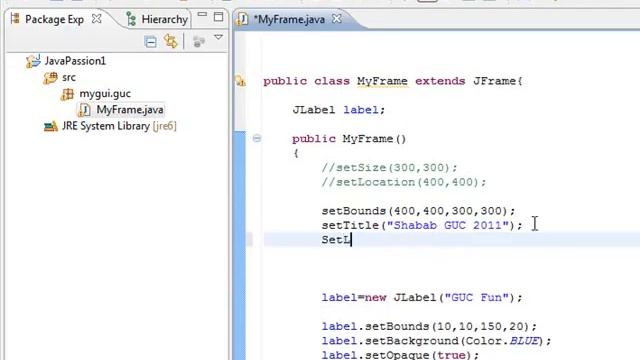Click the MyFrame class name in code
Viewport: 640px width, 360px height.
click(382, 81)
